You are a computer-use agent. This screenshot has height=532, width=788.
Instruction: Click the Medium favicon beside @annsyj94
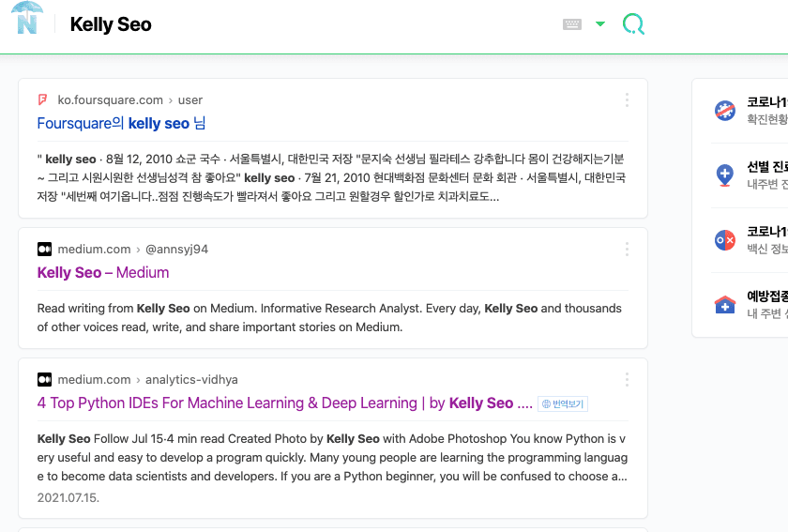point(44,249)
